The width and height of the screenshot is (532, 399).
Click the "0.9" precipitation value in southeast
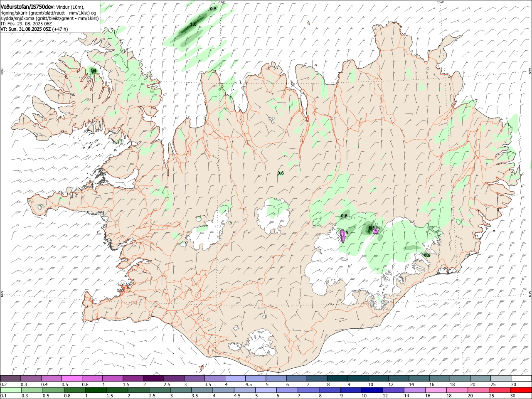pos(427,255)
